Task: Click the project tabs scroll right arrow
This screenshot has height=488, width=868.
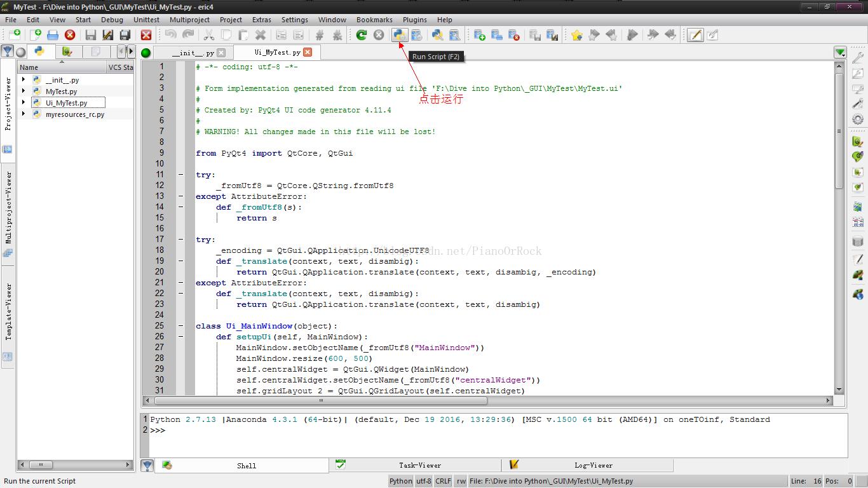Action: coord(131,51)
